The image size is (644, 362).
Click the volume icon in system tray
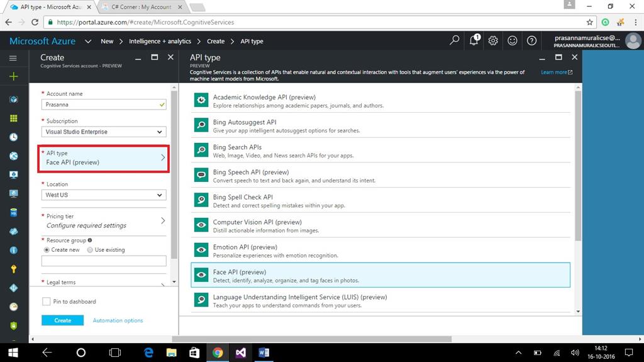tap(575, 353)
